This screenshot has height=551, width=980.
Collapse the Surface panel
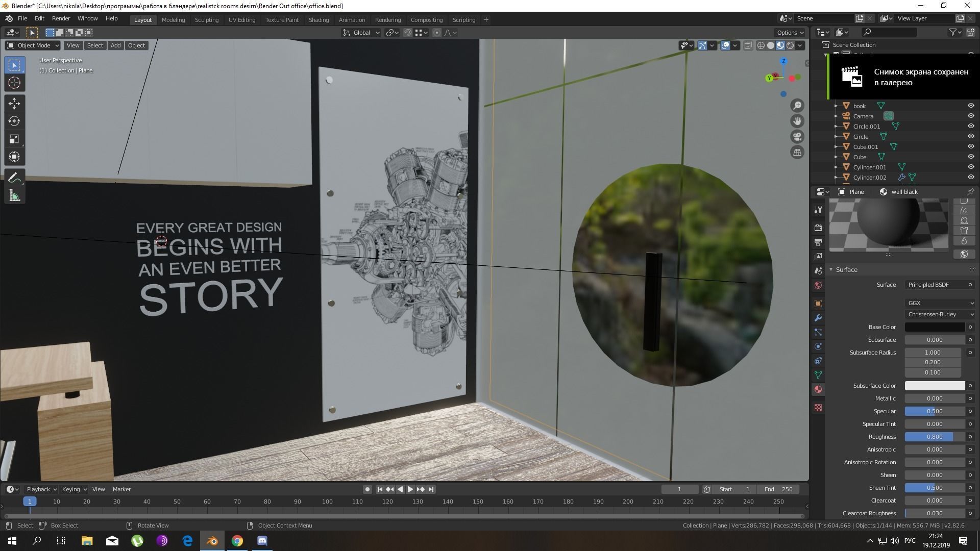click(x=846, y=269)
